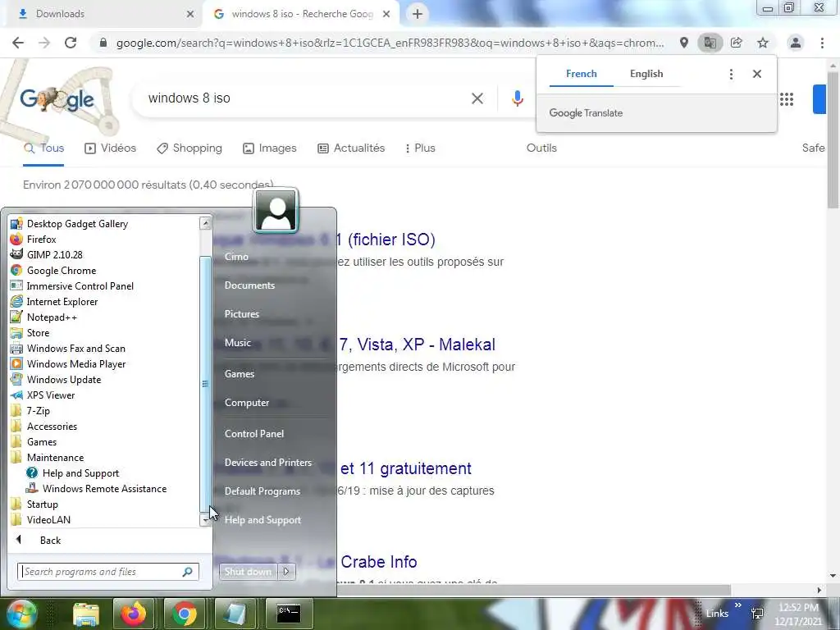This screenshot has width=840, height=630.
Task: Open Windows Explorer from the taskbar
Action: pos(85,614)
